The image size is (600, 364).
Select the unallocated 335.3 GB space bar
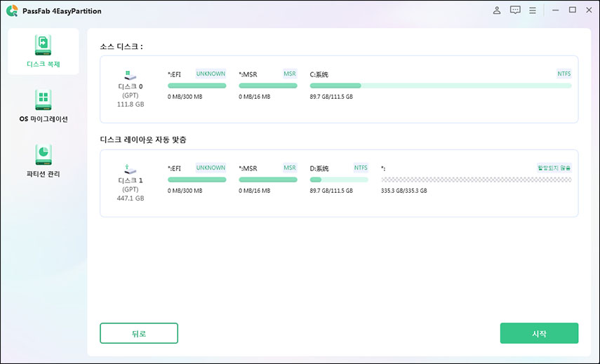(x=476, y=180)
